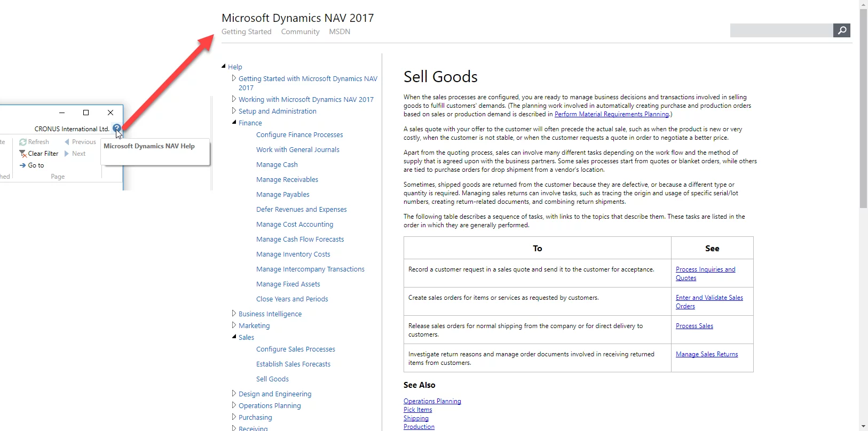Open the Getting Started top menu
868x431 pixels.
[246, 31]
